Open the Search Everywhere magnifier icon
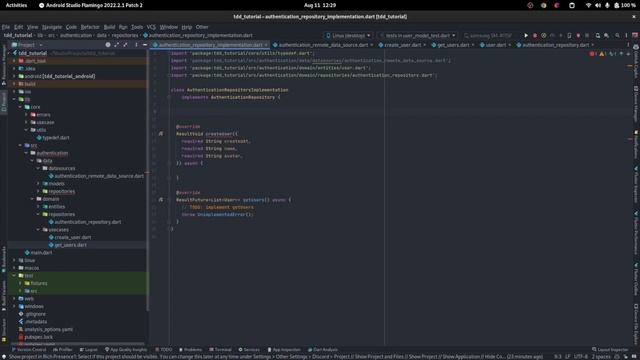This screenshot has width=640, height=360. 617,36
